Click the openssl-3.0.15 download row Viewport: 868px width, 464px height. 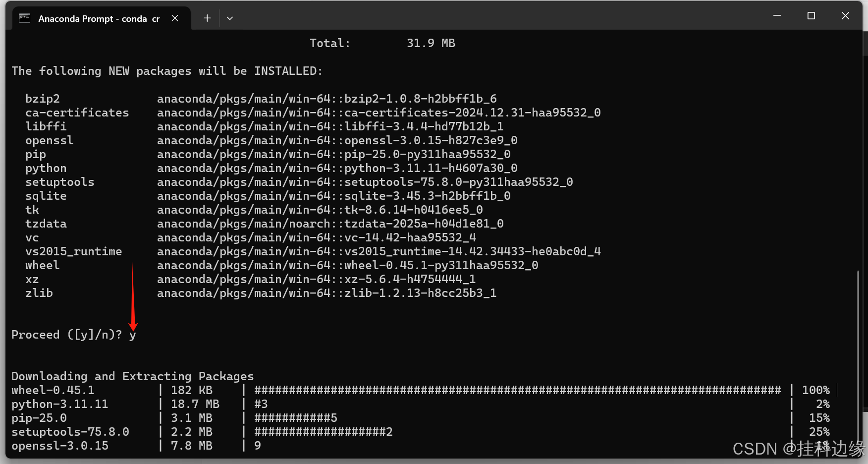click(x=421, y=446)
